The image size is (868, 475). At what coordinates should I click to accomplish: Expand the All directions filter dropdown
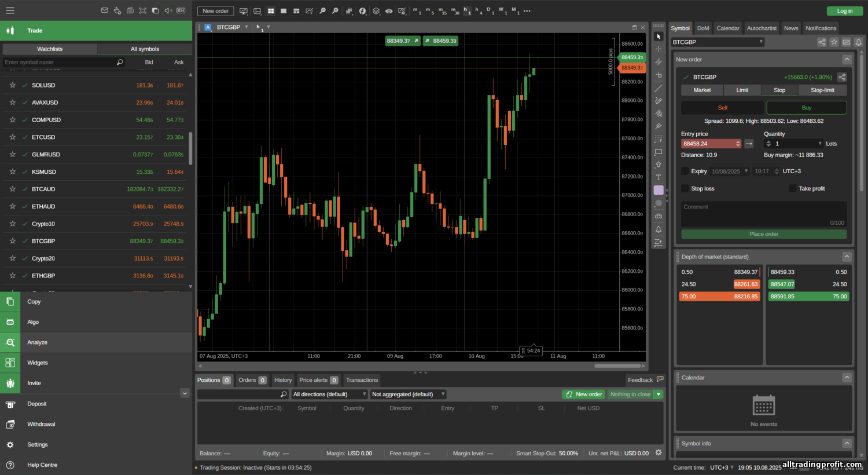(329, 394)
